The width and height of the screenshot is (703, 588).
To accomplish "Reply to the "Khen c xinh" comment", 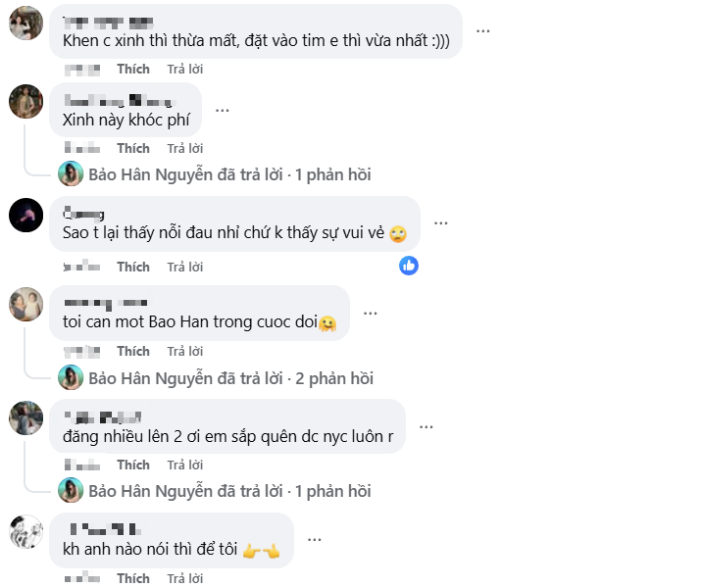I will pyautogui.click(x=184, y=69).
